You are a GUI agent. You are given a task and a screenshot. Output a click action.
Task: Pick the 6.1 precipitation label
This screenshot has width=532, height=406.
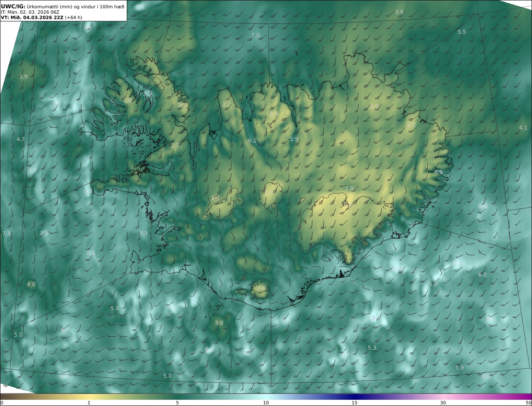(x=252, y=141)
